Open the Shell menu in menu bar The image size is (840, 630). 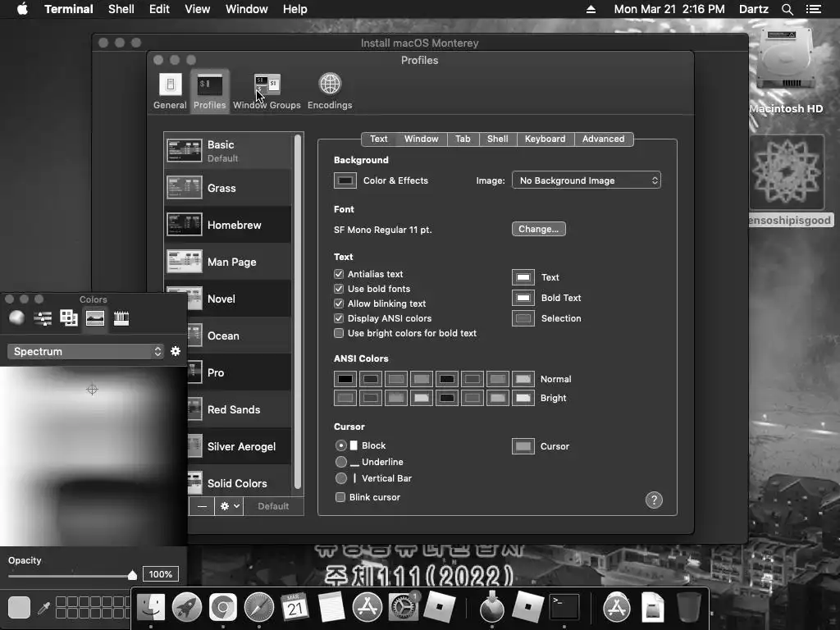point(121,9)
